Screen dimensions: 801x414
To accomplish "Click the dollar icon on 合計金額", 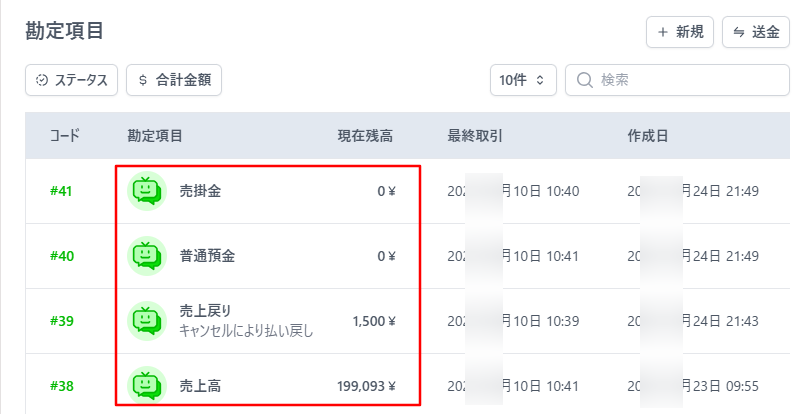I will 143,80.
